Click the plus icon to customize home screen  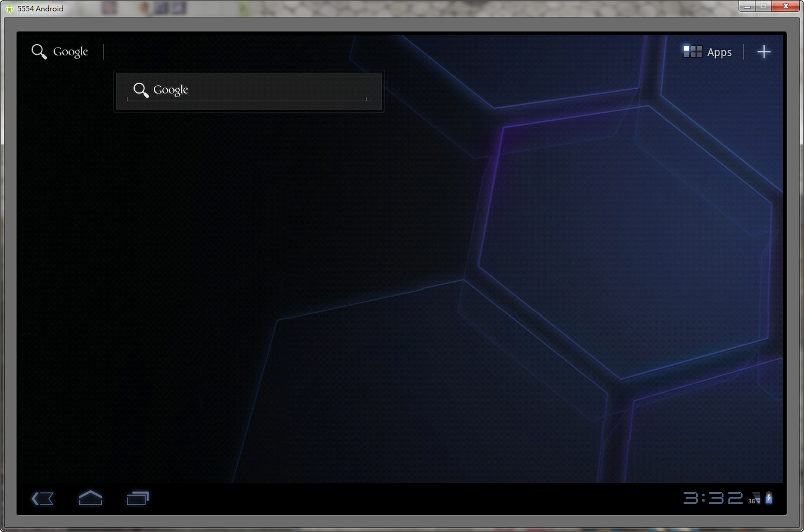point(763,52)
